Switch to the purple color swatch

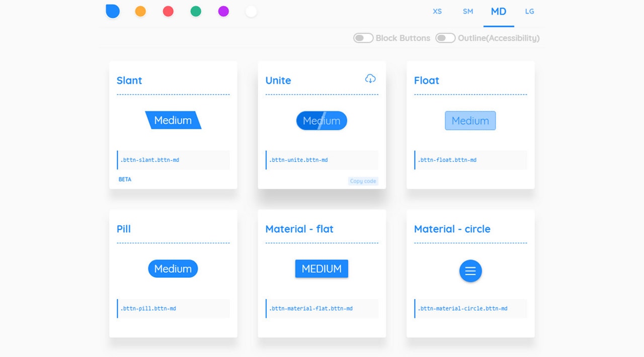[223, 12]
